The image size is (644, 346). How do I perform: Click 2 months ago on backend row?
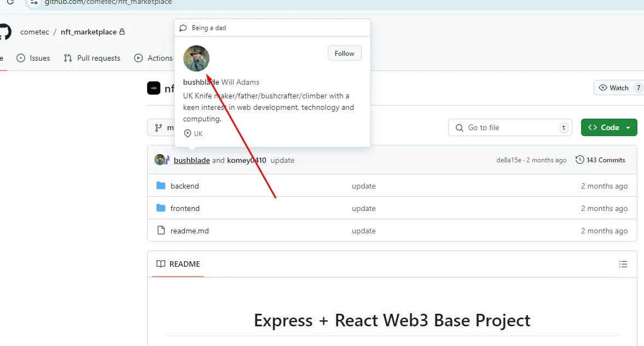point(604,186)
